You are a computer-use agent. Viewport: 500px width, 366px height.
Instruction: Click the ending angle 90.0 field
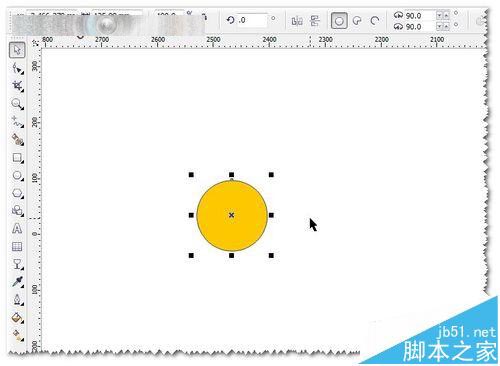pyautogui.click(x=419, y=26)
